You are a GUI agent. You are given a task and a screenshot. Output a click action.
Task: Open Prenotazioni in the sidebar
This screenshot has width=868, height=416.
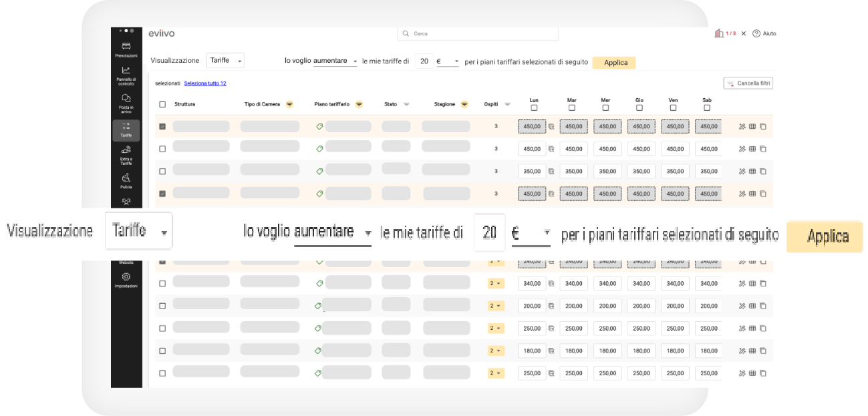(x=126, y=49)
